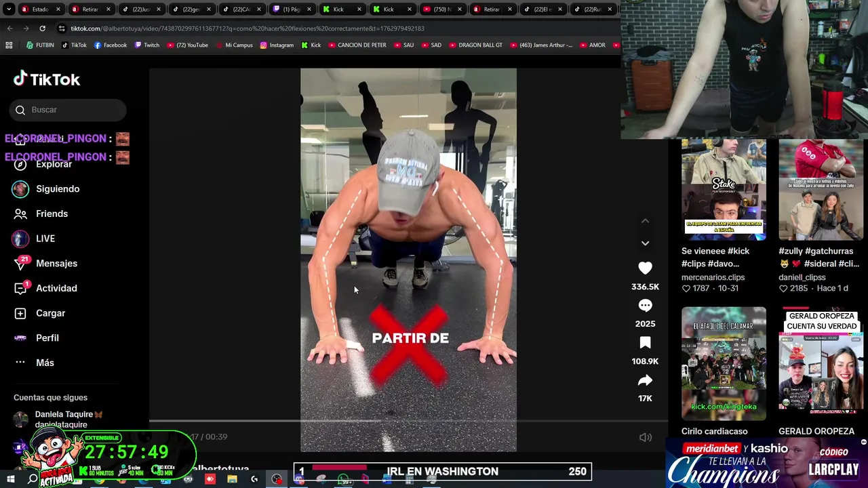Screen dimensions: 868x488
Task: Open the '#zully #gatchurras' video thumbnail
Action: (821, 190)
